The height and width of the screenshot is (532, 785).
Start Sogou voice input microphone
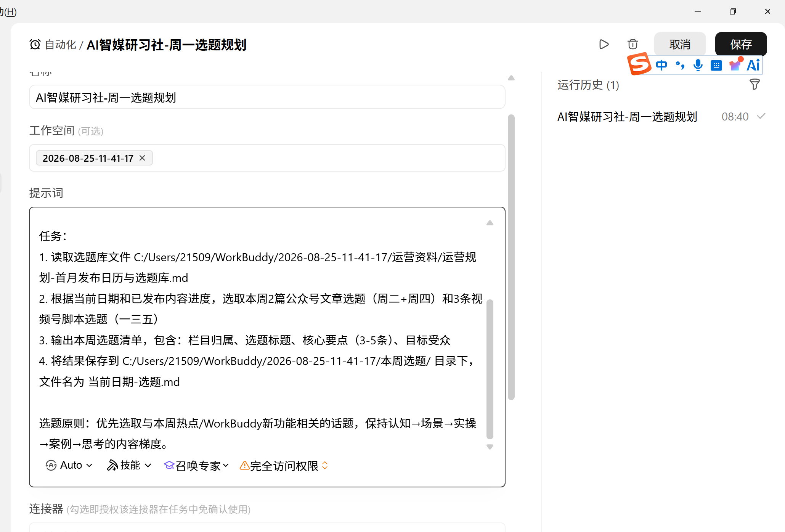pyautogui.click(x=698, y=65)
